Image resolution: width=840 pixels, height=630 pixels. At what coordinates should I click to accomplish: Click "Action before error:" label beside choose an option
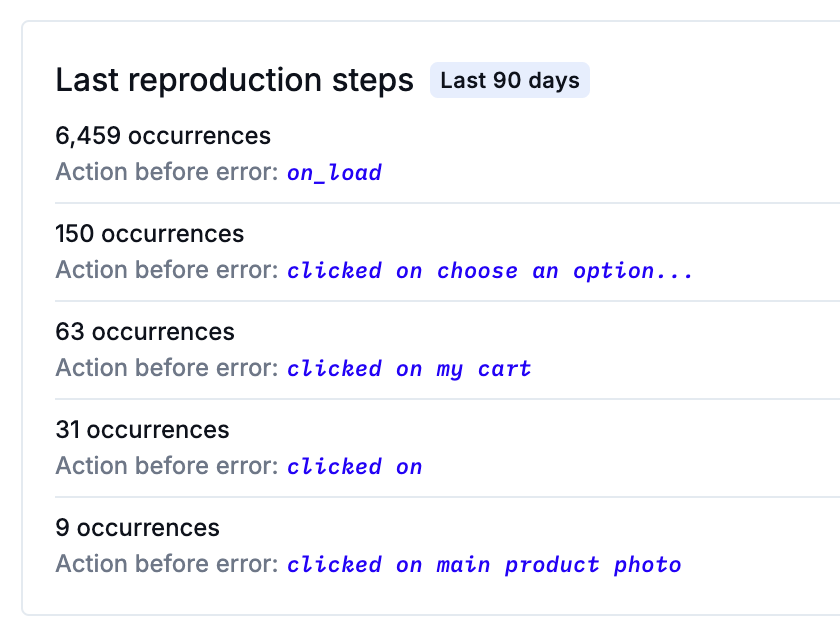pyautogui.click(x=167, y=271)
